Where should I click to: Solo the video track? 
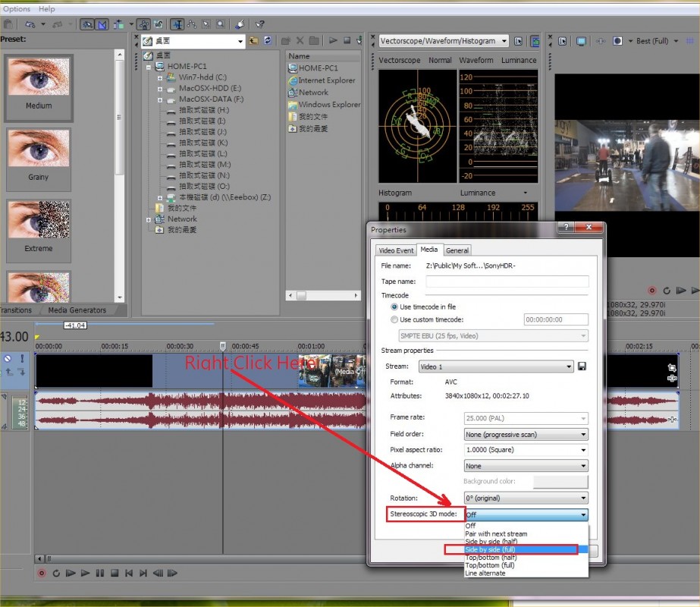point(22,359)
